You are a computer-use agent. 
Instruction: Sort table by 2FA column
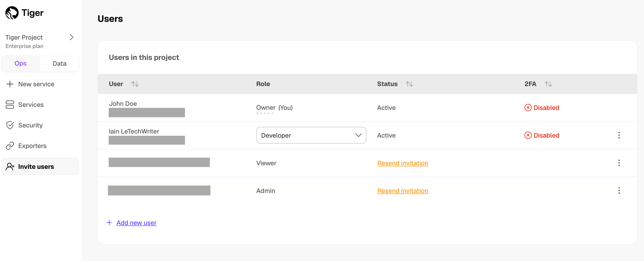tap(548, 84)
